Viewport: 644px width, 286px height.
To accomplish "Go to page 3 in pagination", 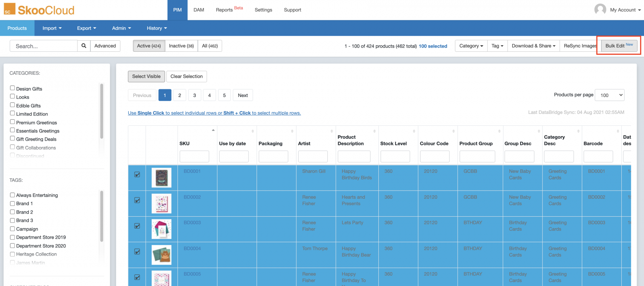I will [194, 95].
